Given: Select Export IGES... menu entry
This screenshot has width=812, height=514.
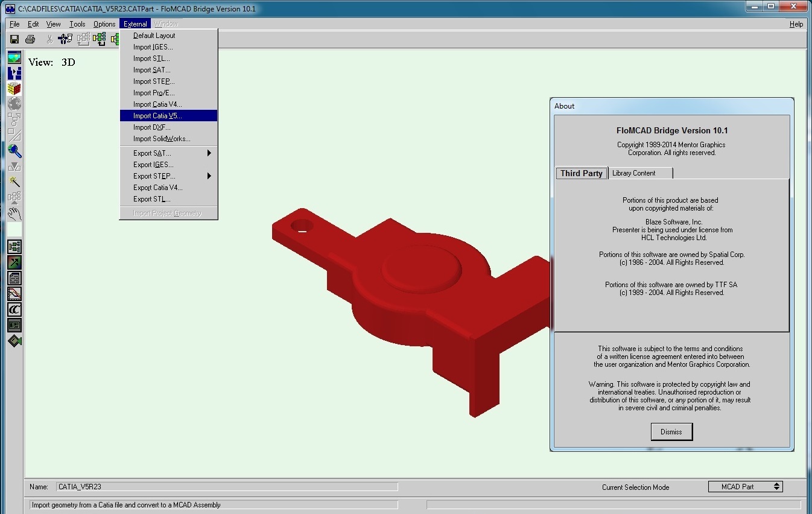Looking at the screenshot, I should (x=168, y=165).
